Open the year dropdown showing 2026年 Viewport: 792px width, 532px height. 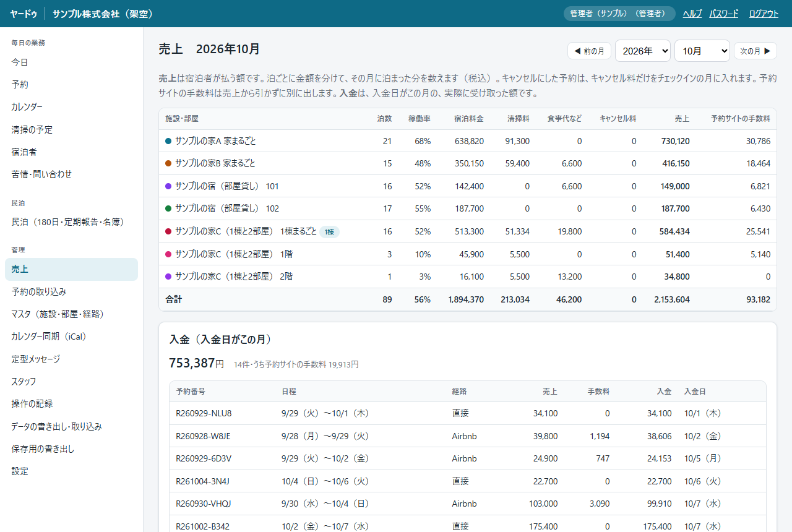(x=642, y=51)
